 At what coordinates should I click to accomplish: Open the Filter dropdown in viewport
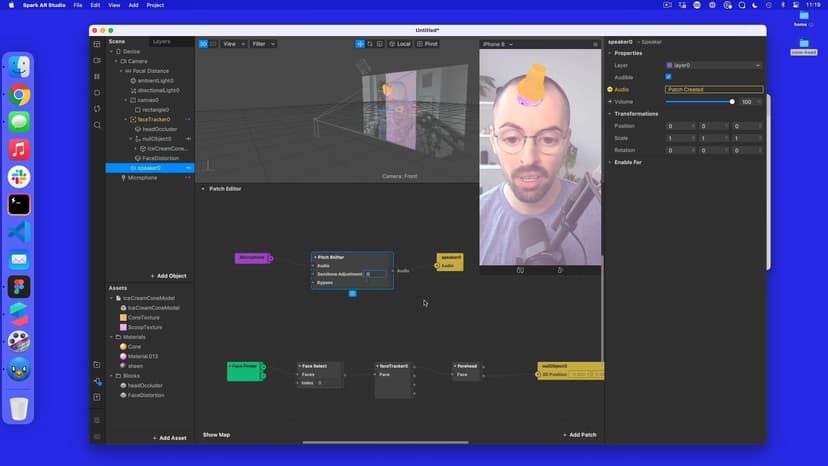tap(263, 44)
